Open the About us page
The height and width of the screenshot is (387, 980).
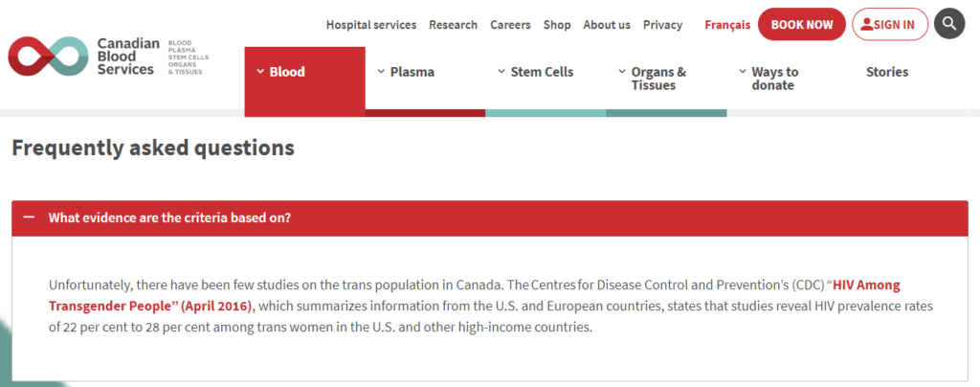point(607,25)
